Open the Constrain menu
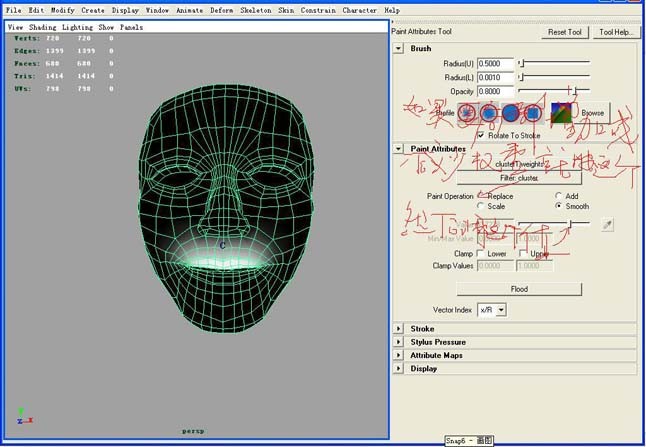 click(x=318, y=10)
